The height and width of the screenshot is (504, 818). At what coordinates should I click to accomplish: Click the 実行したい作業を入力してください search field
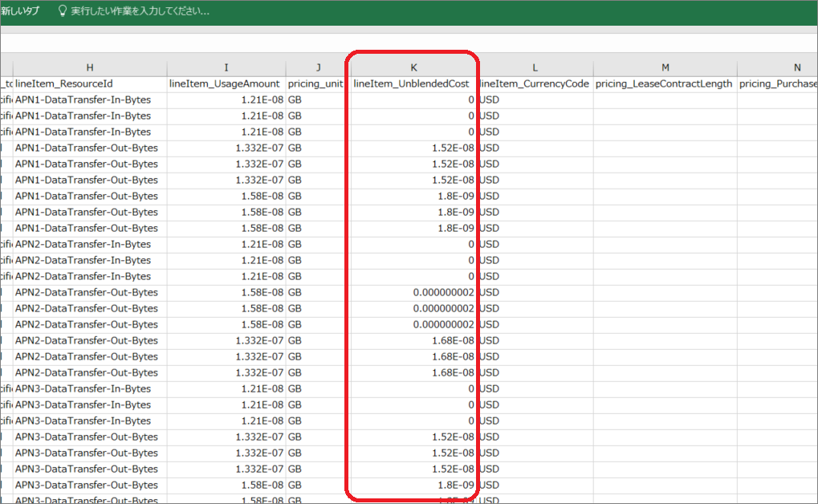coord(140,11)
